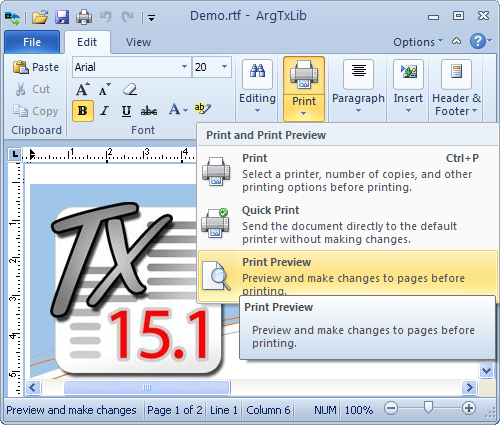Clear formatting with eraser icon
Image resolution: width=500 pixels, height=425 pixels.
(x=130, y=89)
